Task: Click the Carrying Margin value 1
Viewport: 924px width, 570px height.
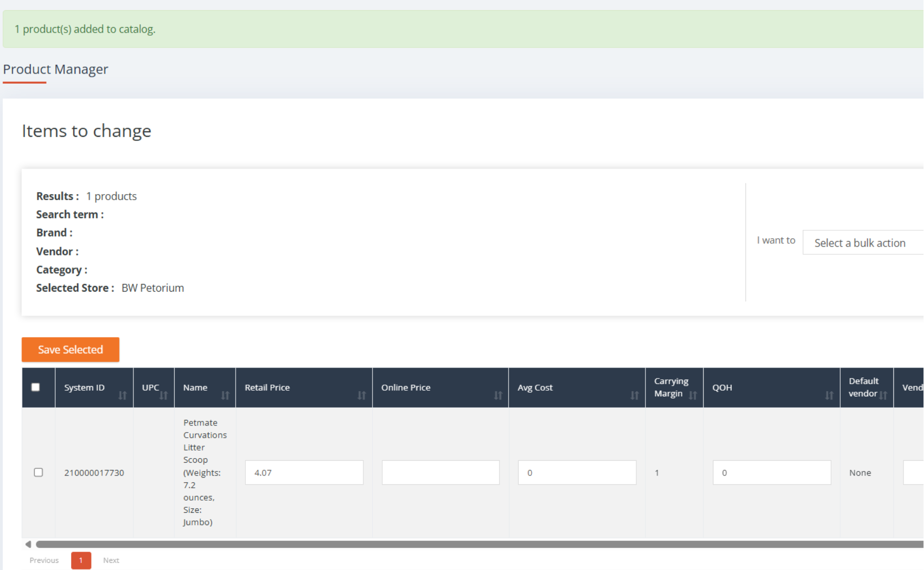Action: click(657, 473)
